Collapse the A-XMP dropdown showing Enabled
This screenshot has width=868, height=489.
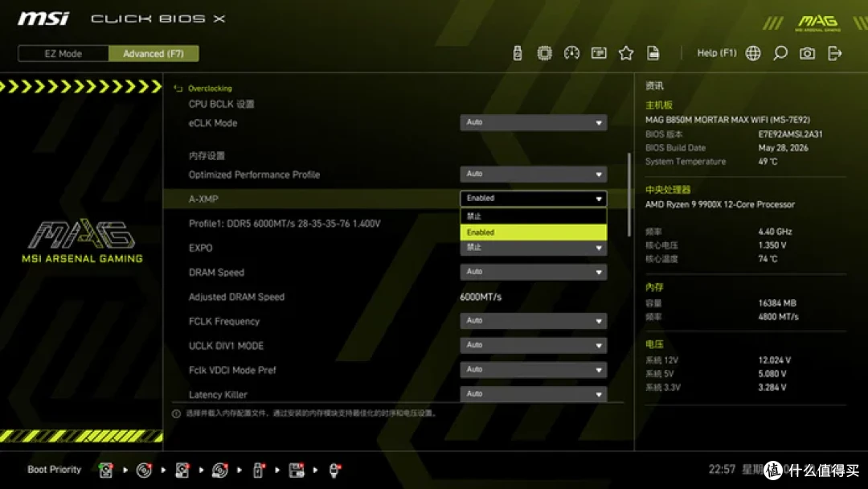tap(533, 199)
